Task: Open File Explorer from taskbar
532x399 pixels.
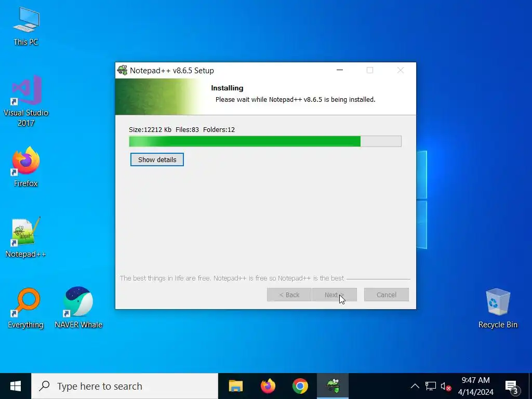Action: tap(236, 386)
